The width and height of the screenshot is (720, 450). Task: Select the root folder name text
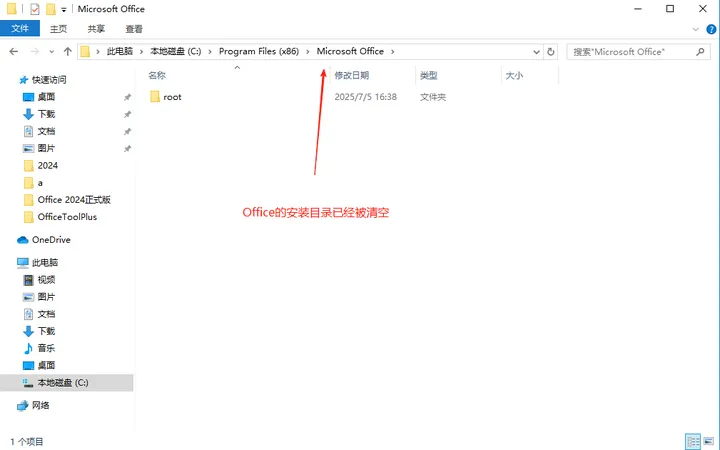tap(172, 97)
